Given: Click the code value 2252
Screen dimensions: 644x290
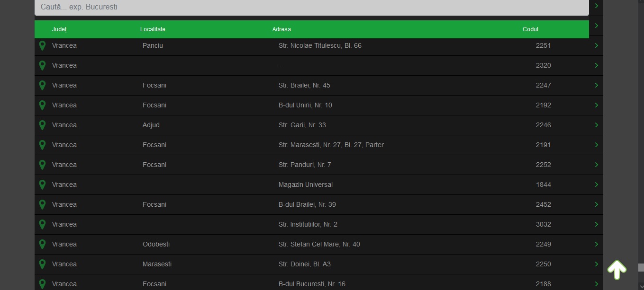Looking at the screenshot, I should (x=544, y=165).
